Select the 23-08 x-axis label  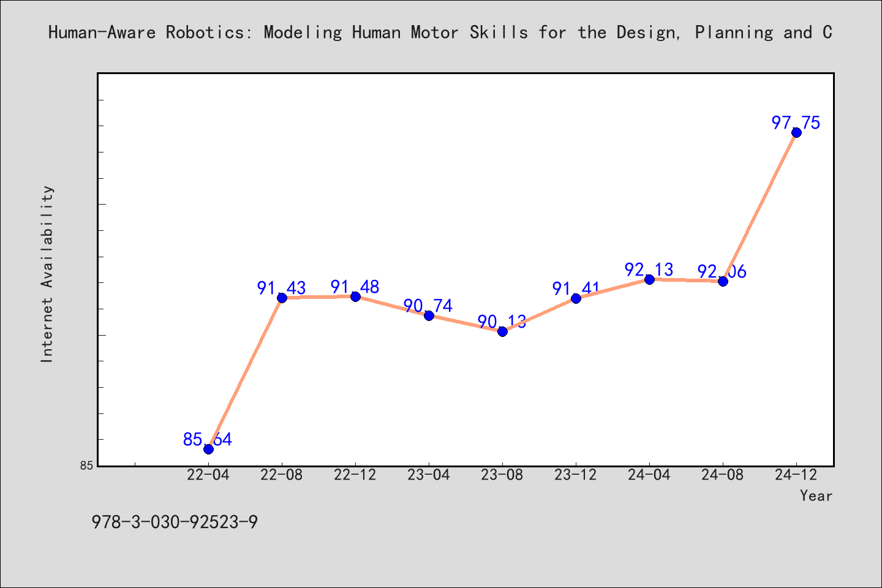coord(502,475)
